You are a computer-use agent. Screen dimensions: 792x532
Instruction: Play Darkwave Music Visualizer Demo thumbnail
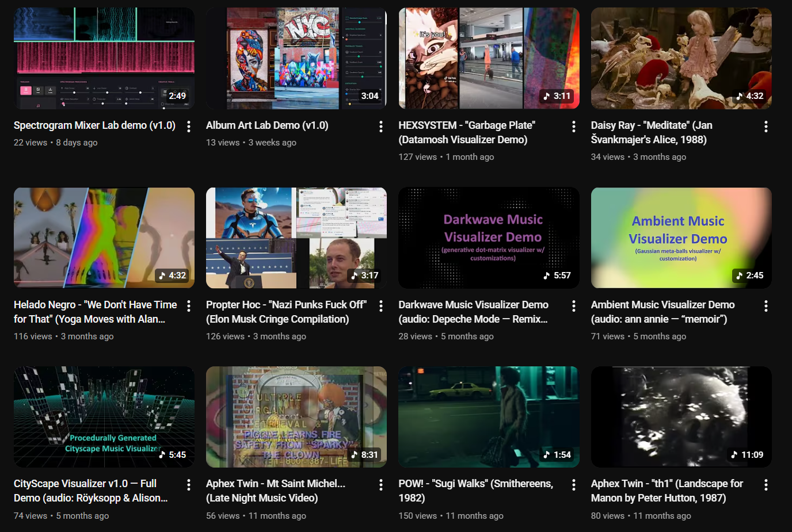tap(489, 238)
